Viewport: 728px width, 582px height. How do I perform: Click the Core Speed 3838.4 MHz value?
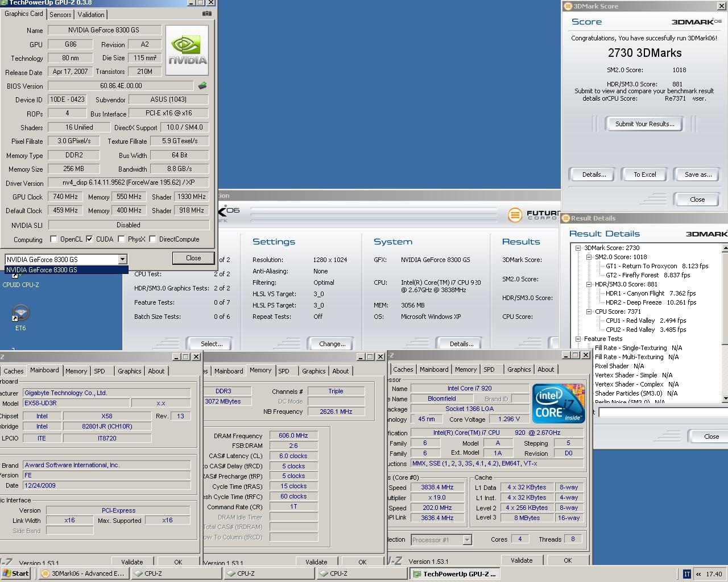pyautogui.click(x=437, y=487)
